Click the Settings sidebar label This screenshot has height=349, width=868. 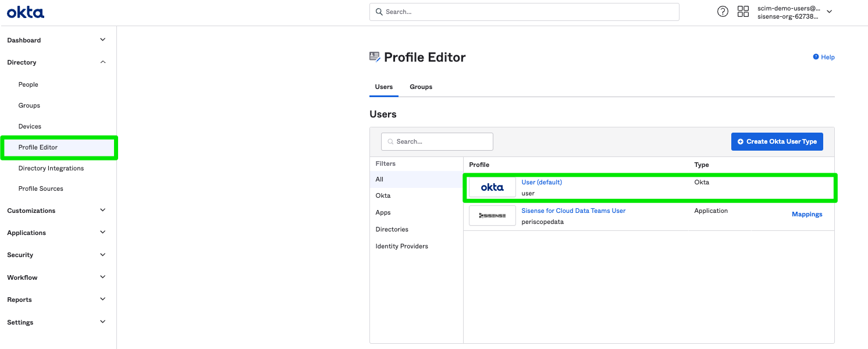click(x=20, y=322)
